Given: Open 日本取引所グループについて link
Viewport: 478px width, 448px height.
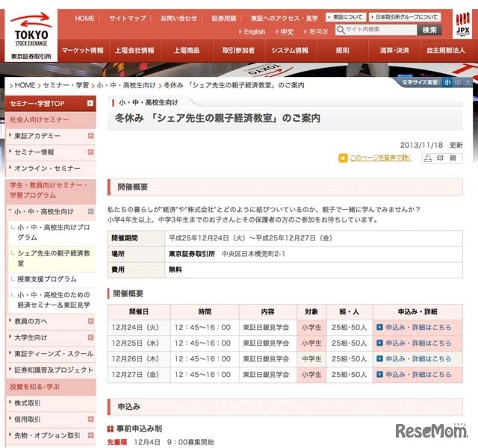Looking at the screenshot, I should 405,17.
